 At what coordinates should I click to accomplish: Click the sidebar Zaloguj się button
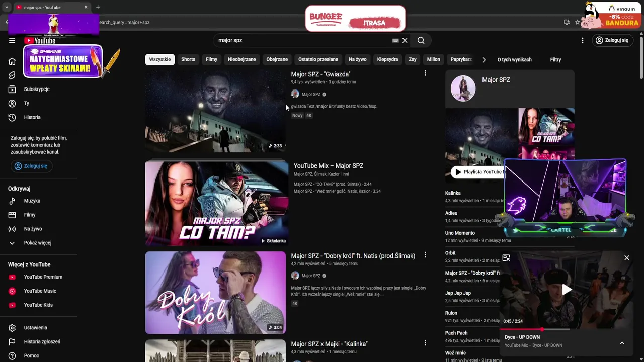click(31, 166)
